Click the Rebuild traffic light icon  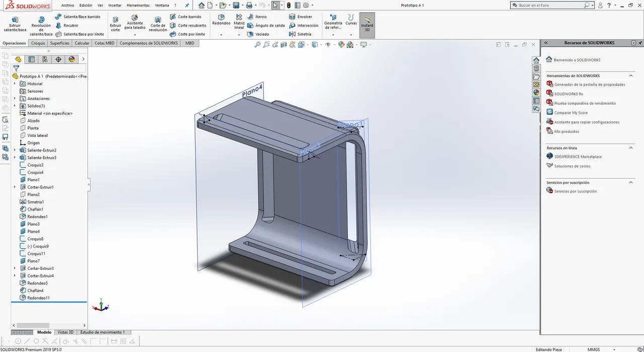pyautogui.click(x=288, y=5)
